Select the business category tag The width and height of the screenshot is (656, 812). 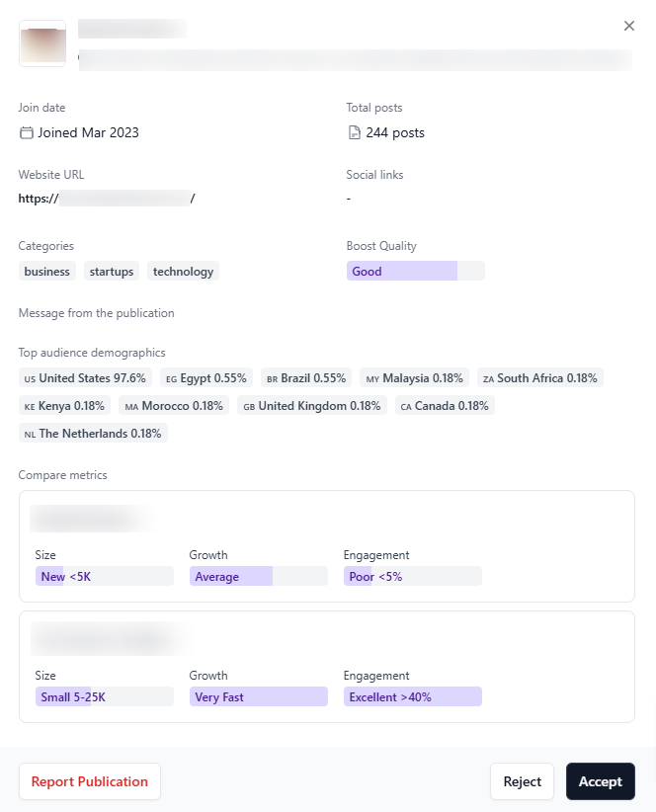(47, 271)
